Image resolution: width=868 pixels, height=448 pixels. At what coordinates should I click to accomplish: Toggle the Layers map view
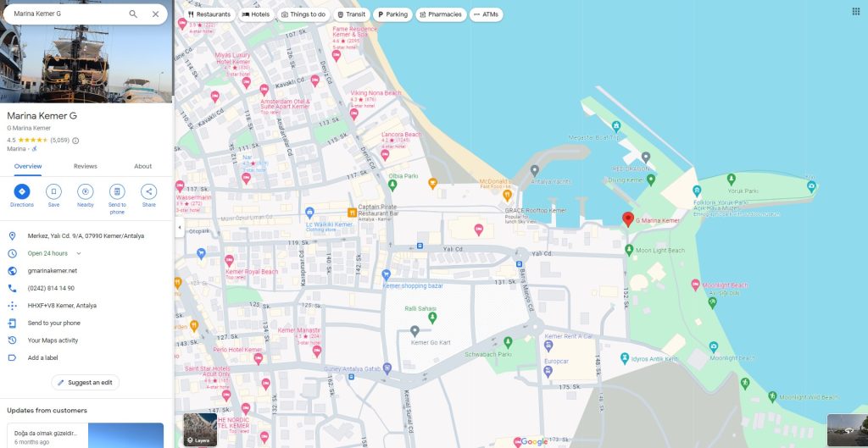pos(200,429)
